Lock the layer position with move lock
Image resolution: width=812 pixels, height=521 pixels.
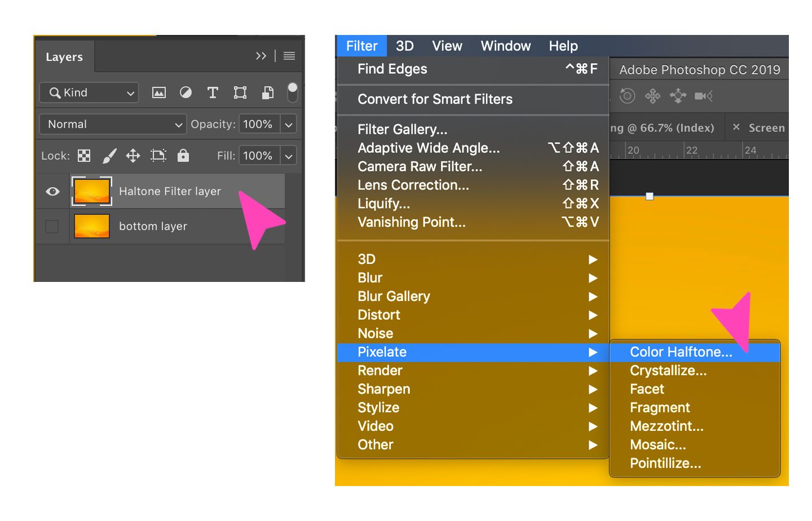[133, 156]
